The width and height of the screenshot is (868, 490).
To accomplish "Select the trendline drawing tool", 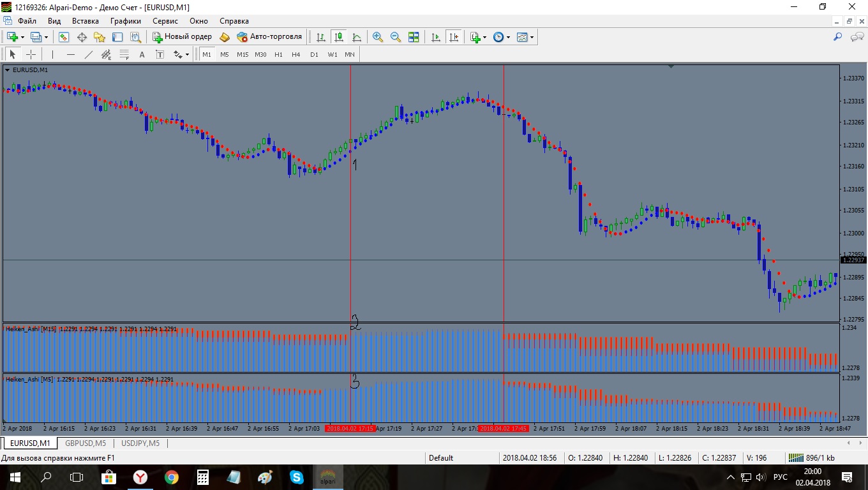I will point(89,54).
